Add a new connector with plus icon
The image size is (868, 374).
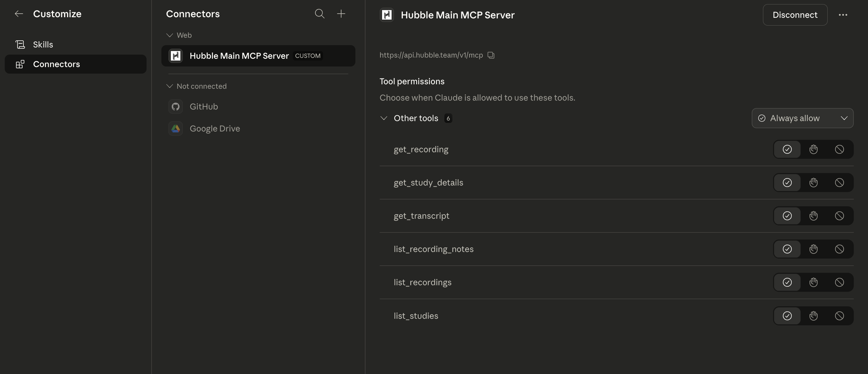(x=341, y=14)
